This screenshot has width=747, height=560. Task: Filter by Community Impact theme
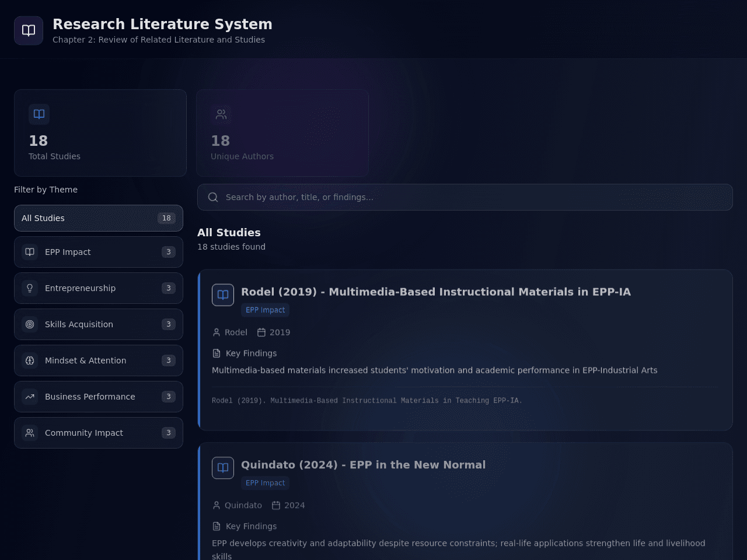99,433
